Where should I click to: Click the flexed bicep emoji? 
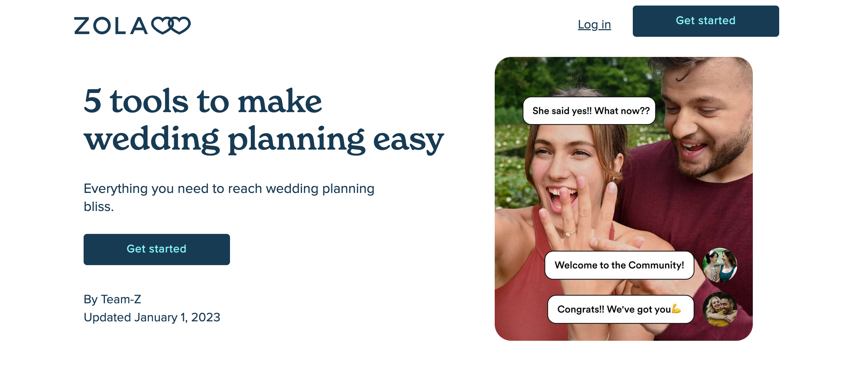coord(676,308)
